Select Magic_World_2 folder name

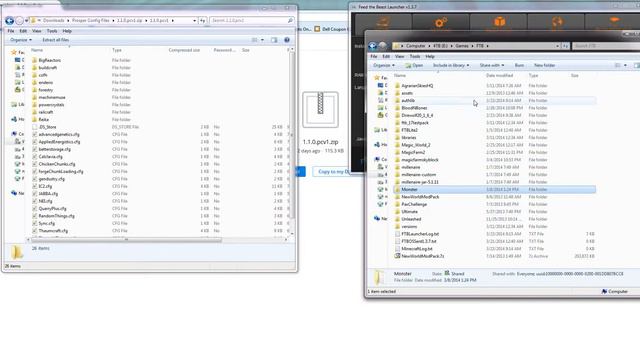point(416,145)
